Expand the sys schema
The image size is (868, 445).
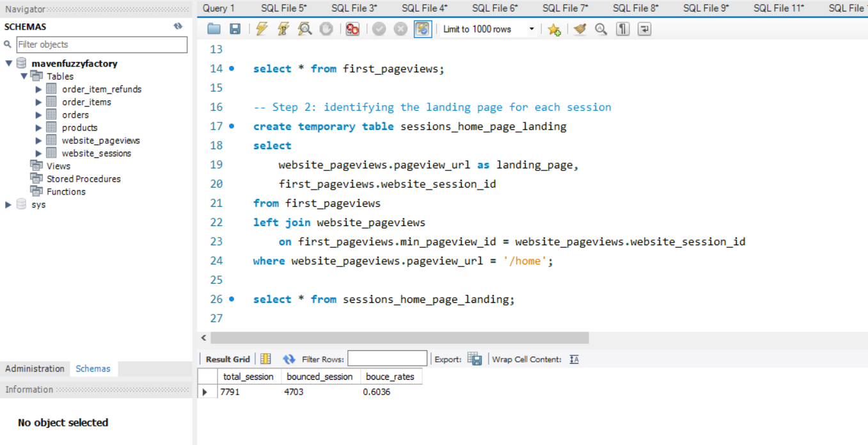pos(9,204)
